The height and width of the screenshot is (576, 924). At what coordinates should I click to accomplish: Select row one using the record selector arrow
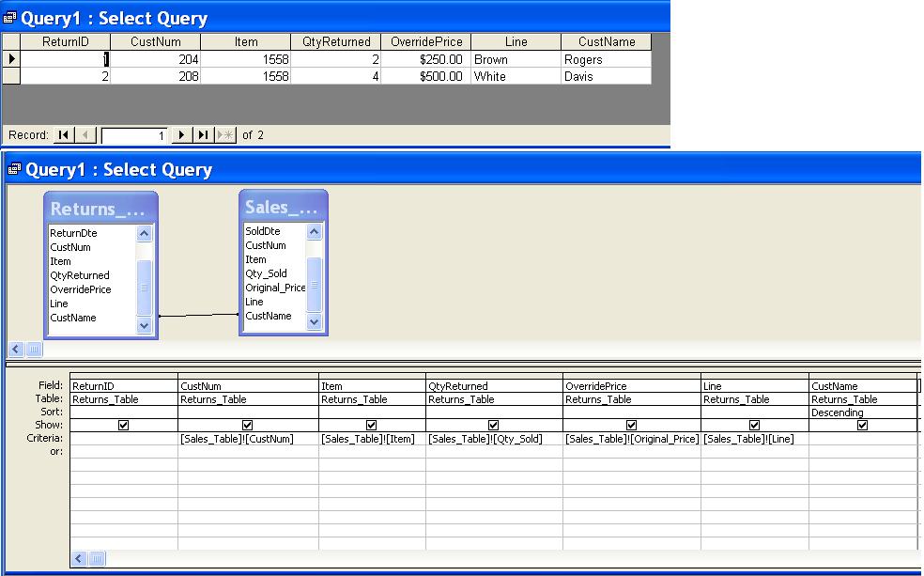tap(10, 59)
